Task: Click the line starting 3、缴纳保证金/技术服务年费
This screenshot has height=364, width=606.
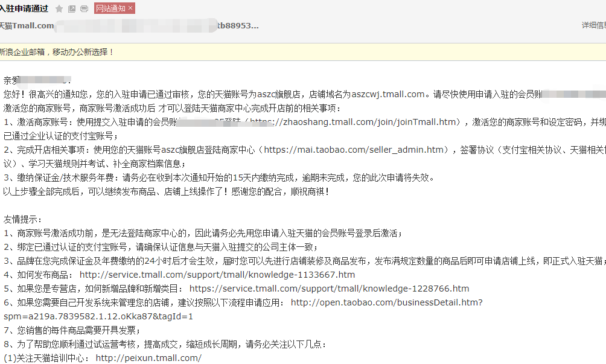Action: (220, 177)
